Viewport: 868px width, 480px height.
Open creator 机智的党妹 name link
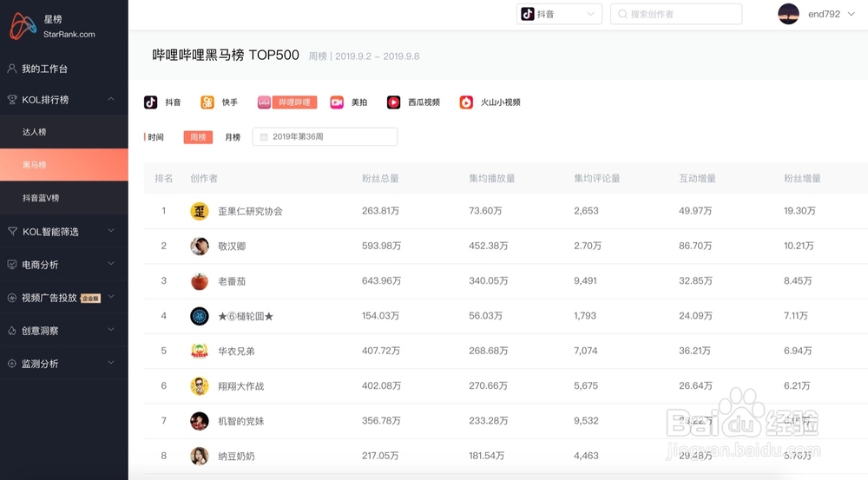(240, 421)
